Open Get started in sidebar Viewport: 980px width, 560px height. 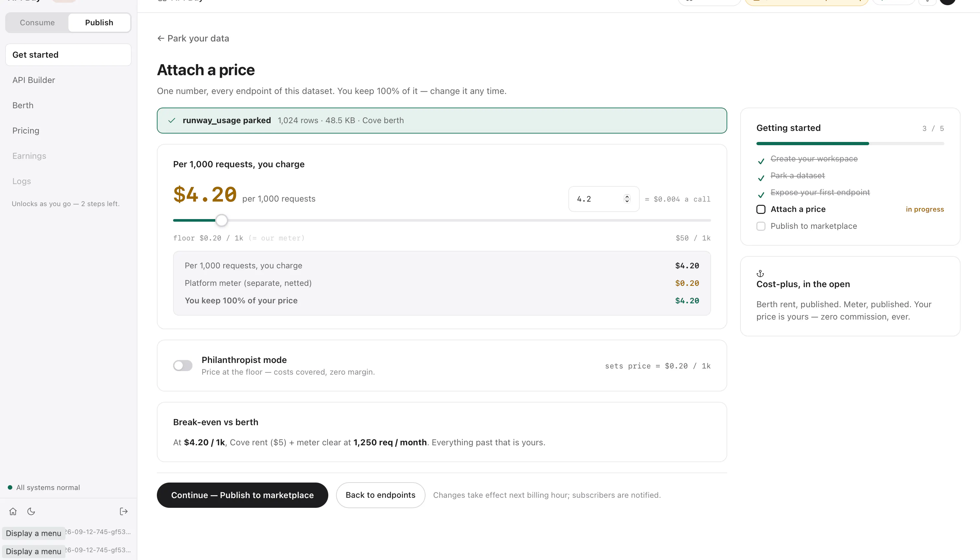point(68,55)
